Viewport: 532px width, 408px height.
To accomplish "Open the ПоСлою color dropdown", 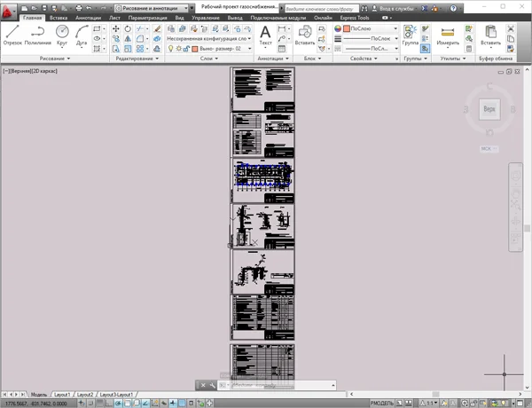I will pos(371,29).
